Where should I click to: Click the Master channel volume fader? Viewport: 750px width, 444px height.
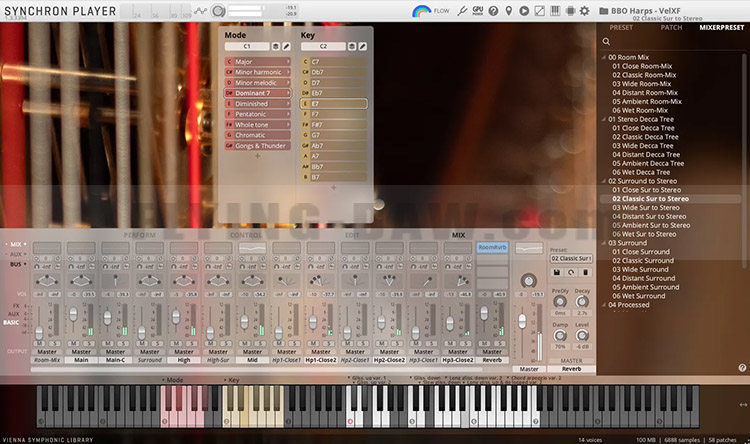click(x=522, y=321)
